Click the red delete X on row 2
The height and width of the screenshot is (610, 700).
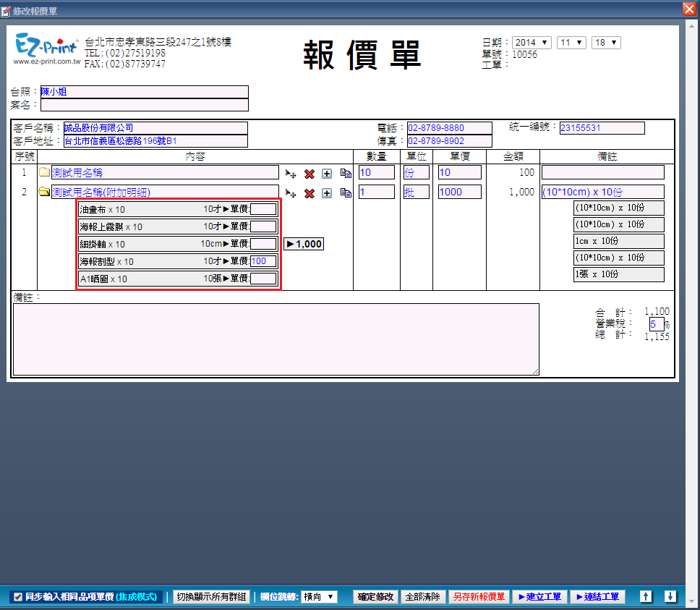pos(310,193)
